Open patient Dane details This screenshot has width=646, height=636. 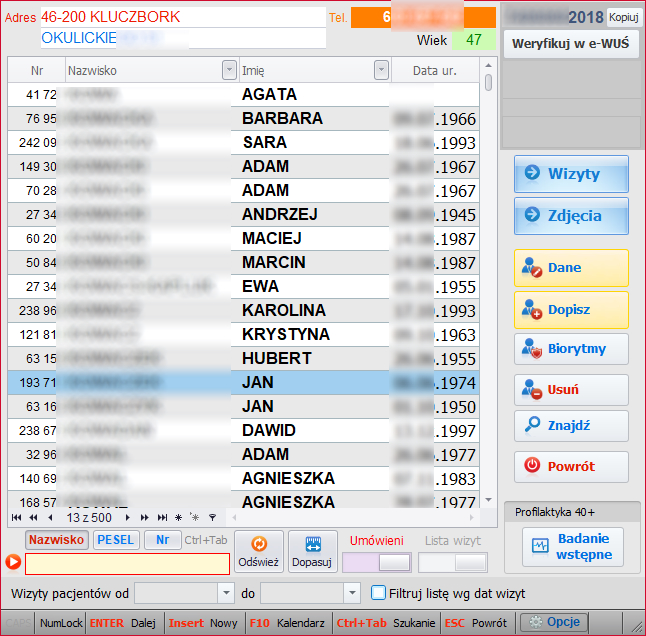[x=571, y=268]
